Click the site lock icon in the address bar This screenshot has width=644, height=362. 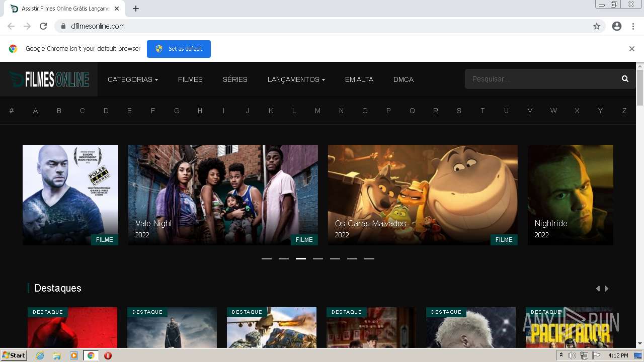tap(63, 26)
